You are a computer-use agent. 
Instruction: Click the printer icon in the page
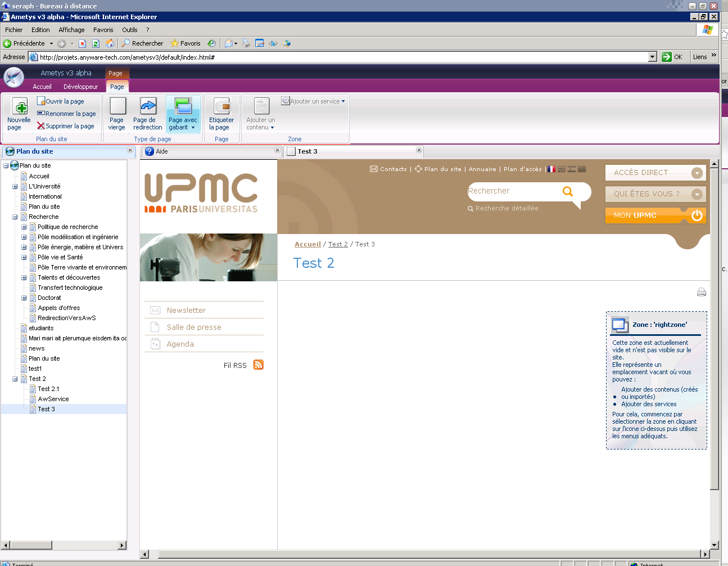(701, 292)
